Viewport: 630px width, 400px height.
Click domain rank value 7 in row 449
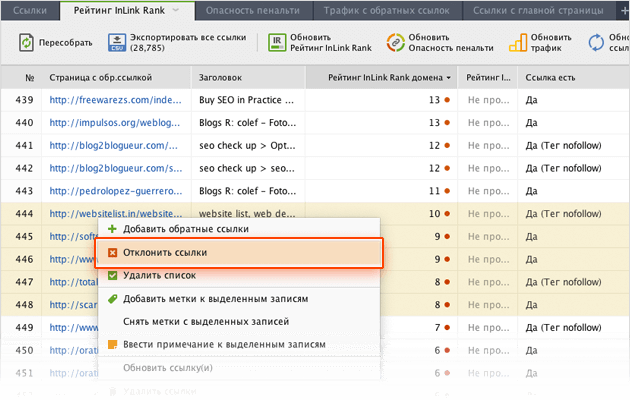pos(437,328)
